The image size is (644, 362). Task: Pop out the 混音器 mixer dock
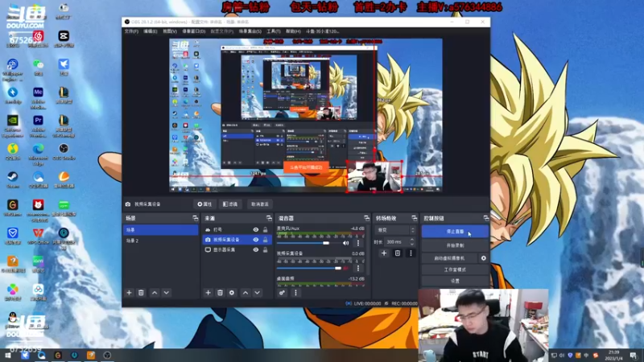click(x=367, y=218)
